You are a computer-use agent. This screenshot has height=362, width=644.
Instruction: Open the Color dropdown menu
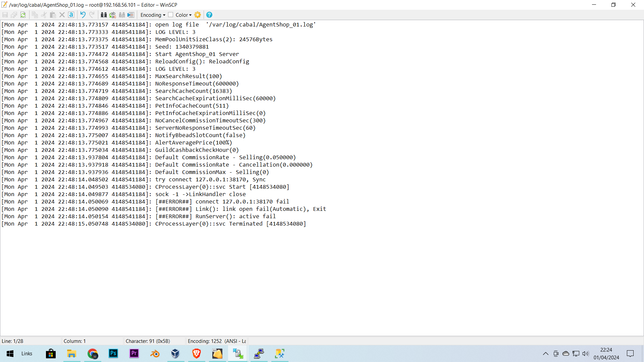[x=183, y=15]
